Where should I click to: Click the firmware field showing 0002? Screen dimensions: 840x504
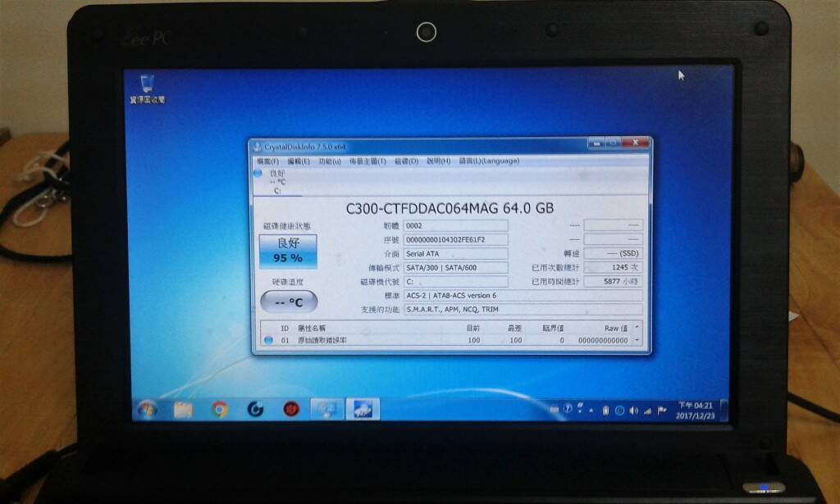(x=455, y=226)
